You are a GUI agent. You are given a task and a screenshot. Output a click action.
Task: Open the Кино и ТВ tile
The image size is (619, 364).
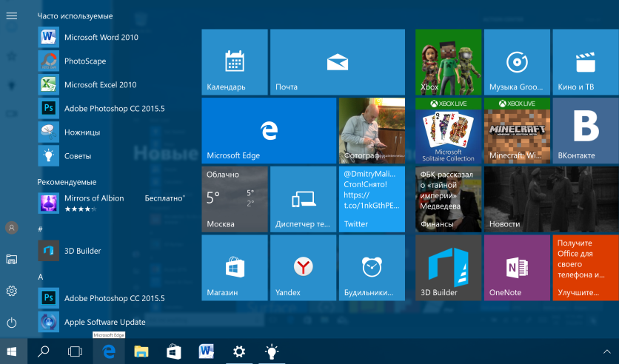586,62
